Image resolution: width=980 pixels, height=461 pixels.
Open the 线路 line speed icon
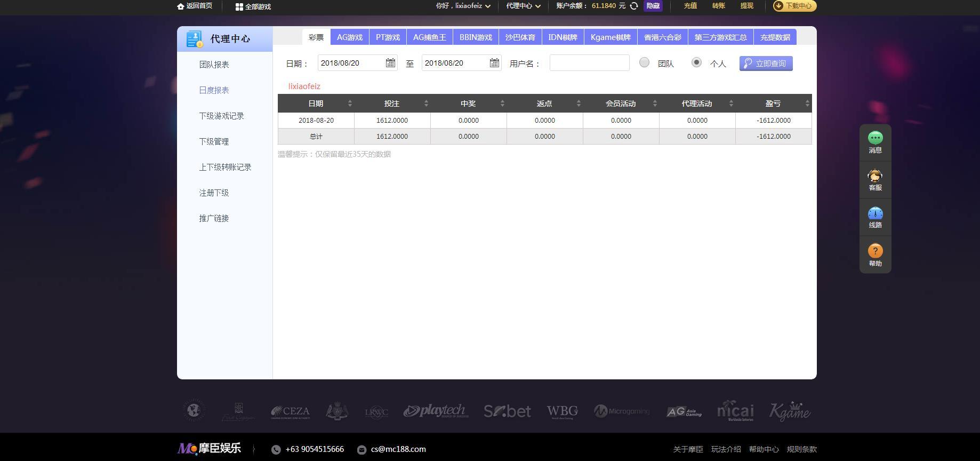click(875, 213)
